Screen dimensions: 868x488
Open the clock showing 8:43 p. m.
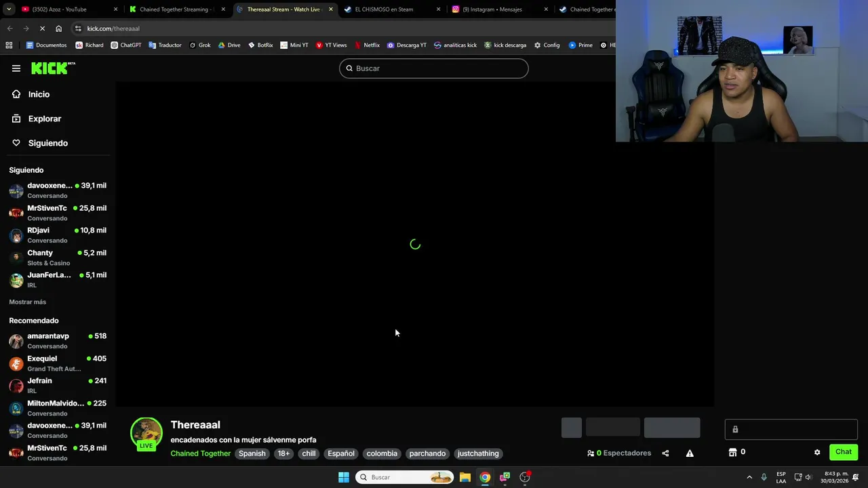(835, 477)
